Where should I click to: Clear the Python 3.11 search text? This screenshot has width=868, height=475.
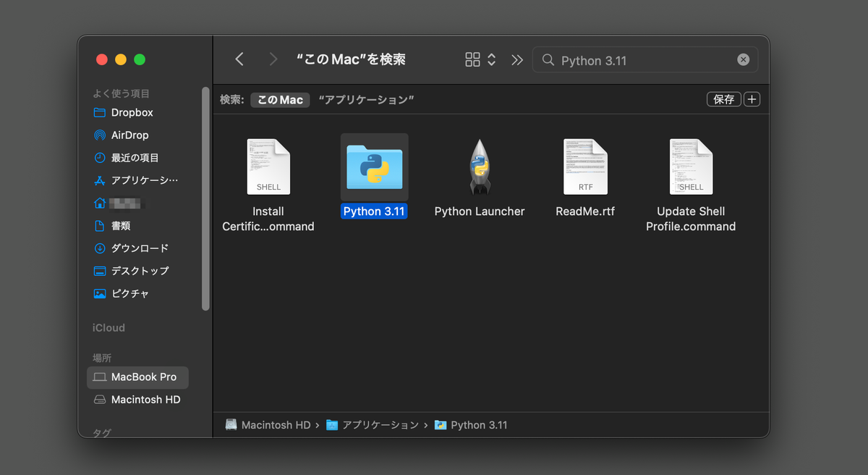(x=743, y=59)
